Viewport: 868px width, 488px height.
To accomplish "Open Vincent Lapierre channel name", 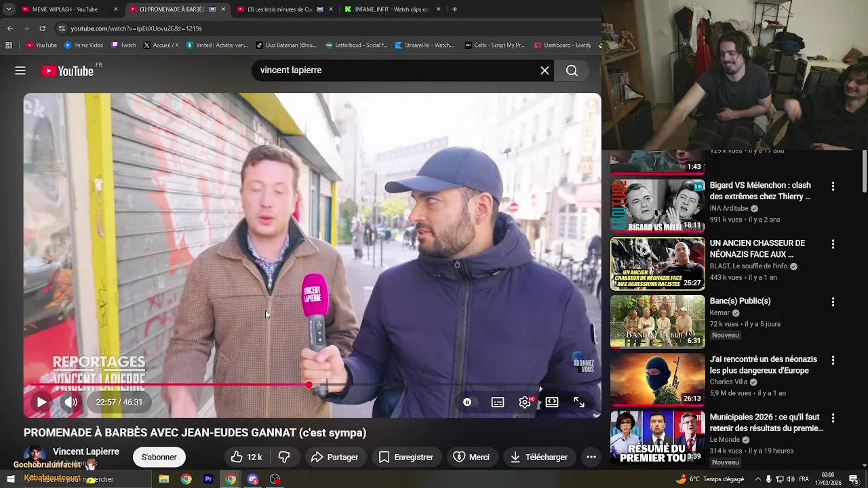I will coord(86,451).
